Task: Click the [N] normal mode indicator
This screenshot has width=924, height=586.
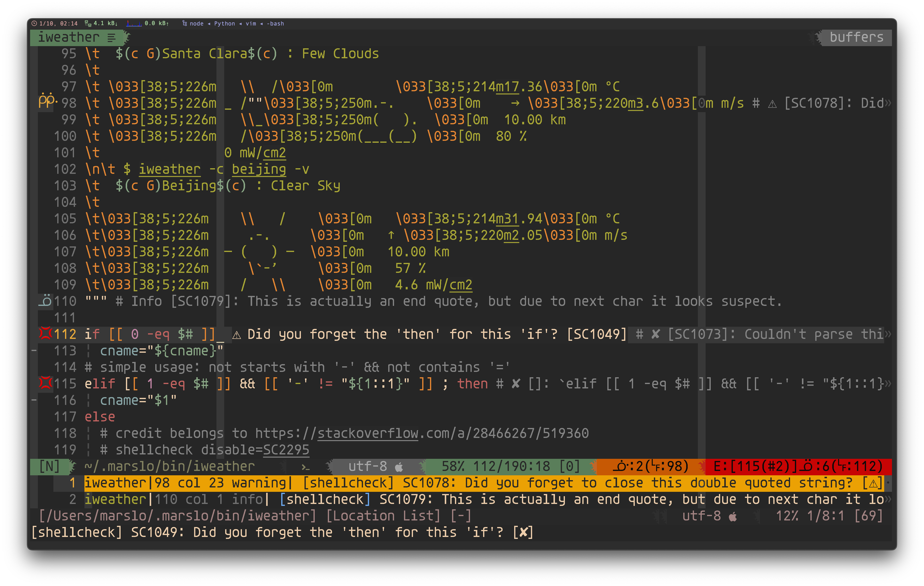Action: tap(50, 467)
